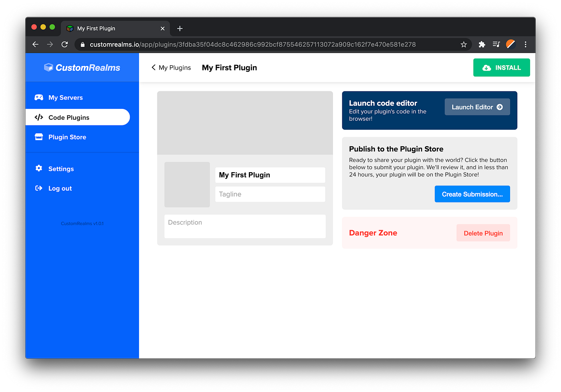Click the Log out exit icon
This screenshot has height=392, width=561.
pyautogui.click(x=38, y=188)
